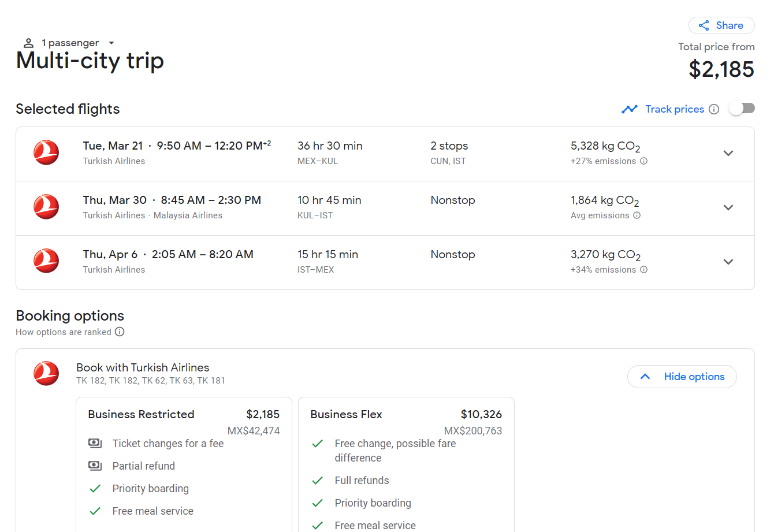Expand the Tue, Mar 21 flight details
774x532 pixels.
pos(728,153)
